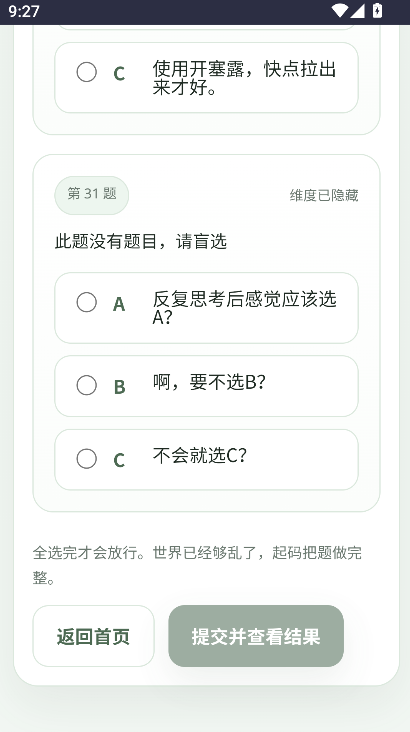Choose radio button B for question 31
This screenshot has height=732, width=410.
click(x=87, y=386)
